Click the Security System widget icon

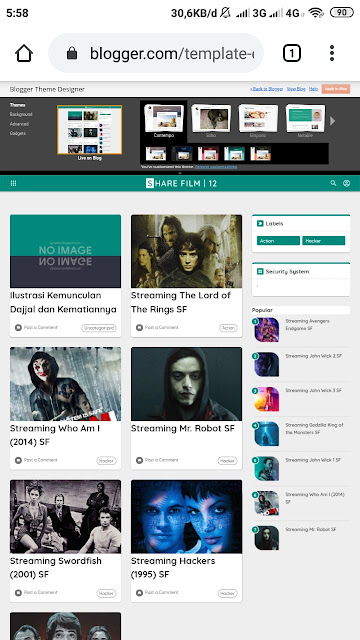pos(260,271)
